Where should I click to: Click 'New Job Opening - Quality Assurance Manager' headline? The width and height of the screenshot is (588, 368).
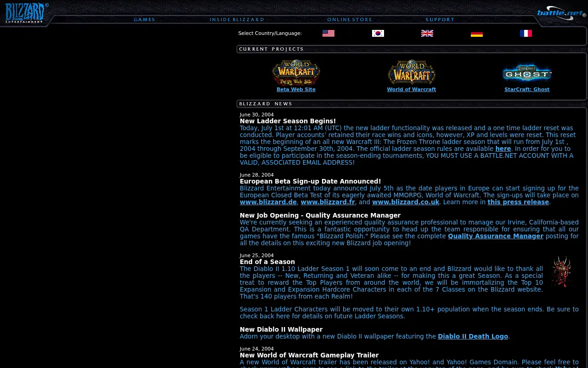coord(320,215)
